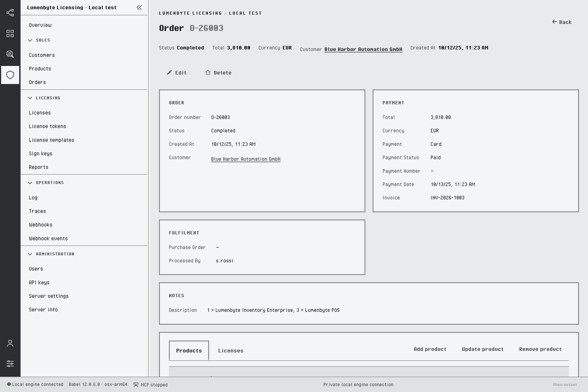This screenshot has height=392, width=588.
Task: Collapse the Administration section chevron
Action: (x=30, y=254)
